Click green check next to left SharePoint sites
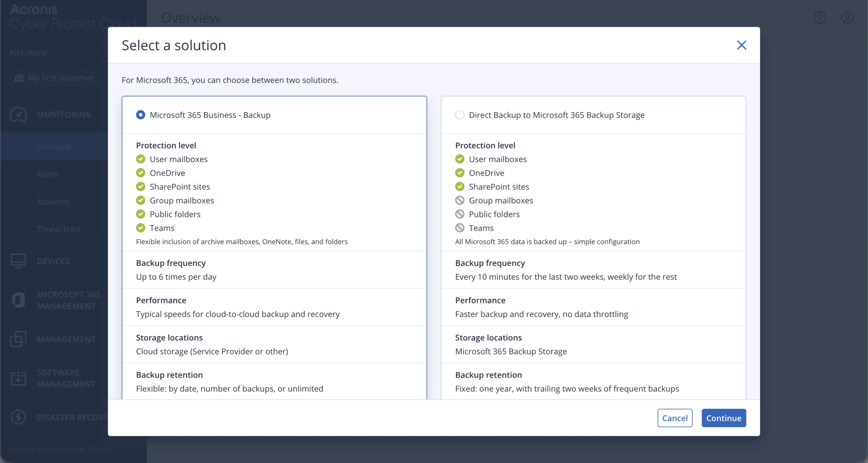The image size is (868, 463). [x=140, y=187]
